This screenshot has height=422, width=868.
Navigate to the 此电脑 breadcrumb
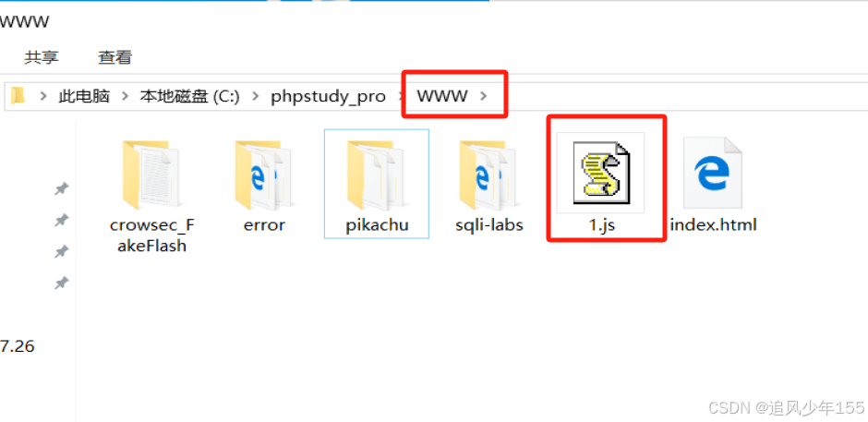[84, 96]
